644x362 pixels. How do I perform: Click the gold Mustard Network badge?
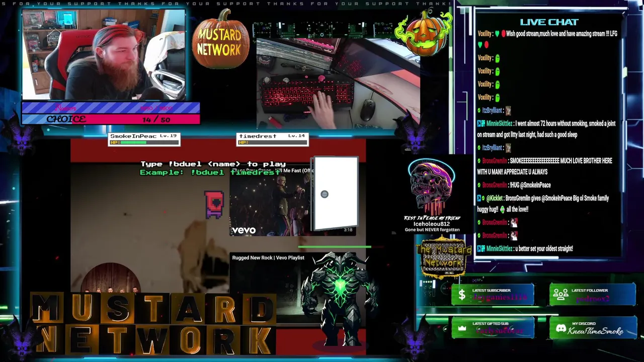click(x=444, y=256)
